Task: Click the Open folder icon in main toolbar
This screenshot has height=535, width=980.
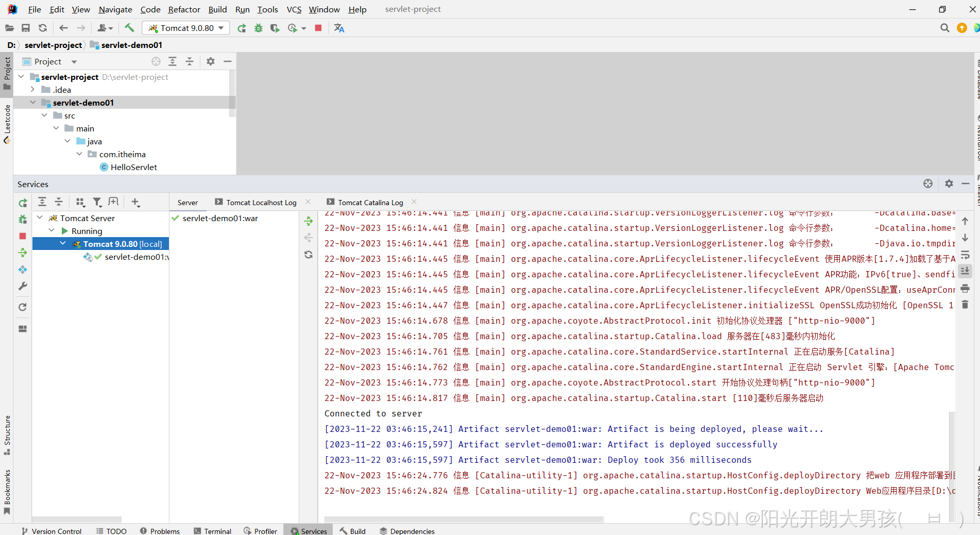Action: point(9,28)
